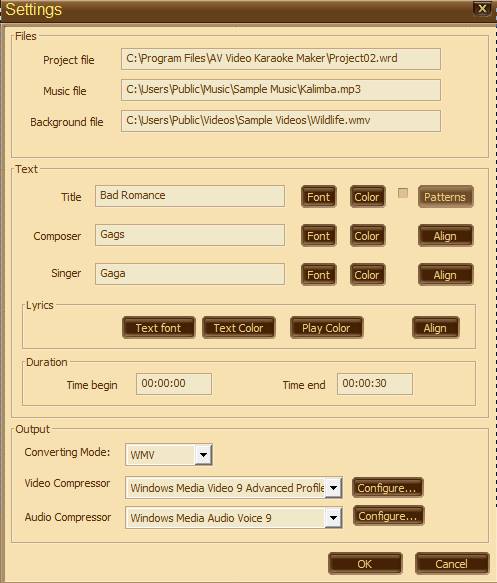Edit the Singer text field 'Gaga'
Screen dimensions: 497x583
(x=190, y=274)
